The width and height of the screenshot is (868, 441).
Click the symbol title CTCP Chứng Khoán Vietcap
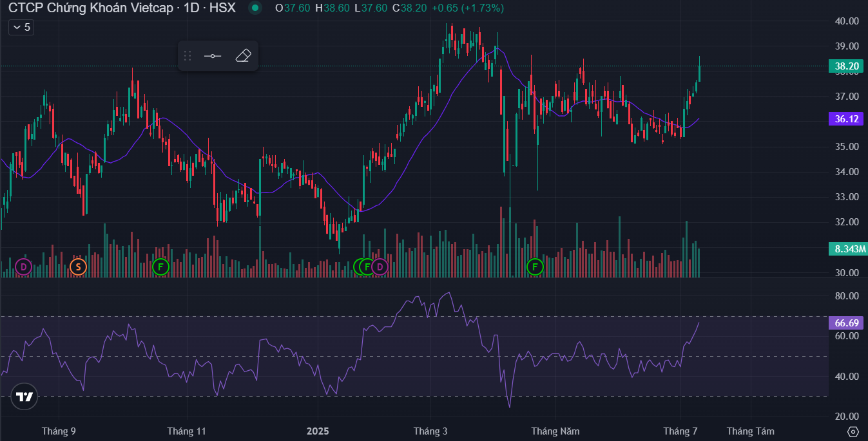click(x=91, y=8)
